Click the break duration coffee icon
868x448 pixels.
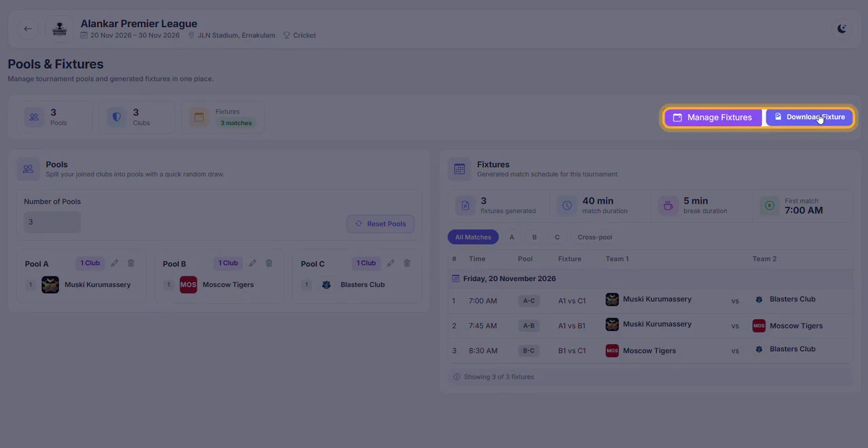[668, 206]
